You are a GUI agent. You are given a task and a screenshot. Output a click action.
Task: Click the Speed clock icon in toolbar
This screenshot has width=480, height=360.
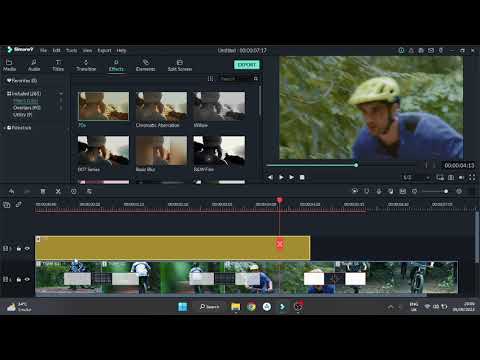tap(74, 191)
